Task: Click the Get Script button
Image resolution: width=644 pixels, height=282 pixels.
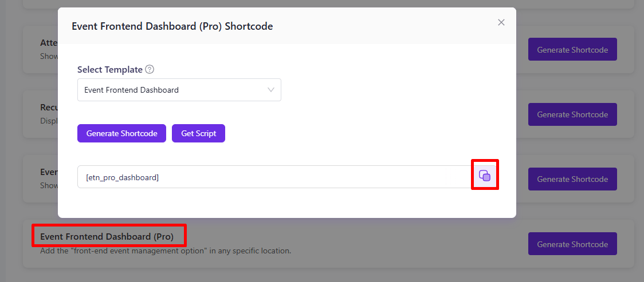Action: tap(198, 134)
